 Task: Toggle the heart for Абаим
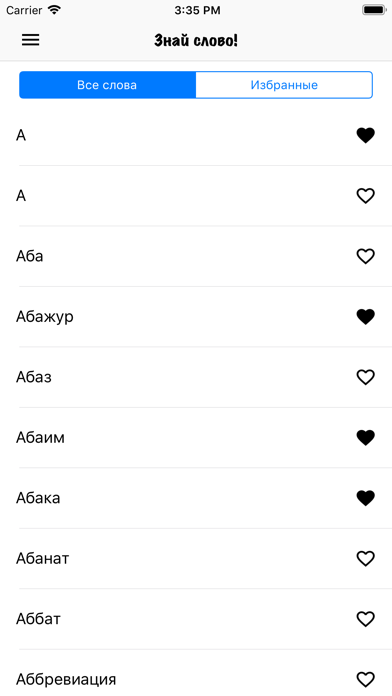tap(365, 438)
